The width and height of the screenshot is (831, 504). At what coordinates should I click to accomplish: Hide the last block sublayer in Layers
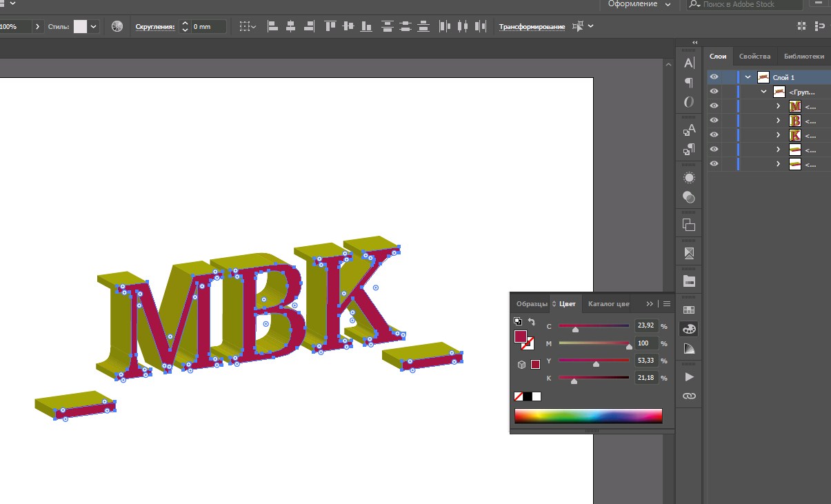714,164
